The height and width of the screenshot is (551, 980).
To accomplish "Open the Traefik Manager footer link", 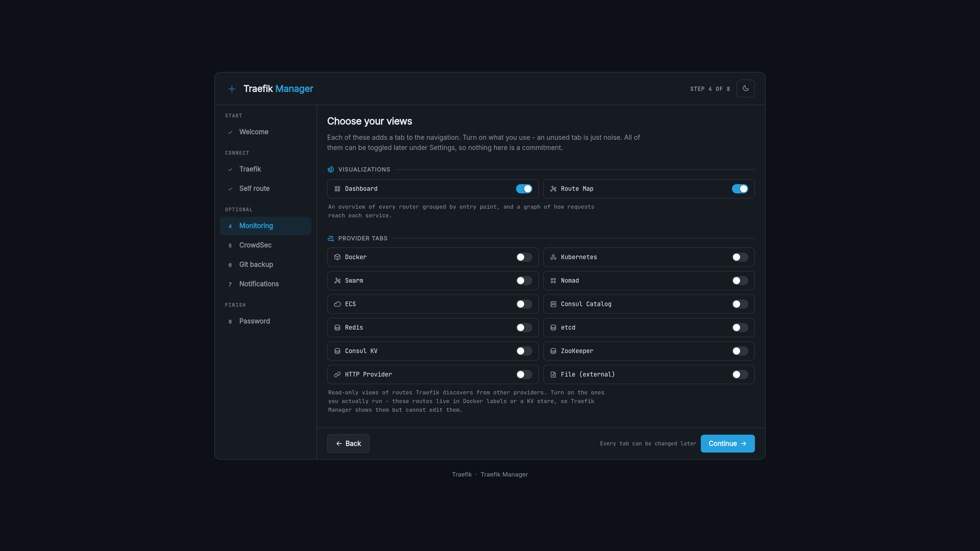I will [x=504, y=474].
